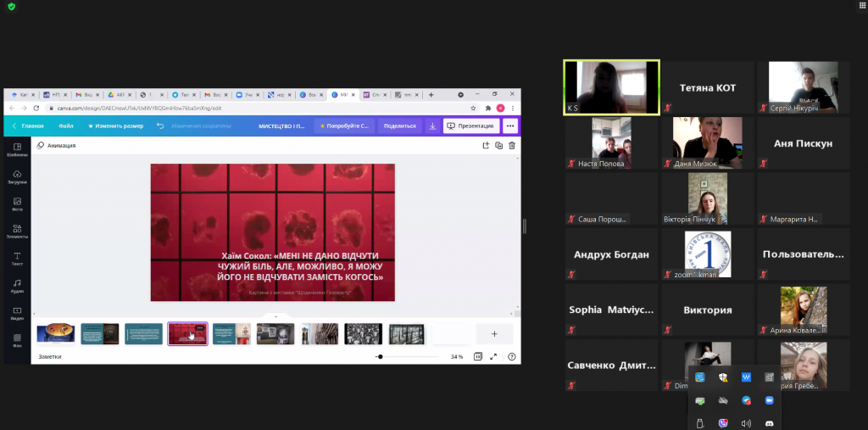Image resolution: width=868 pixels, height=430 pixels.
Task: Select the black-and-white crowd slide thumbnail
Action: (363, 333)
